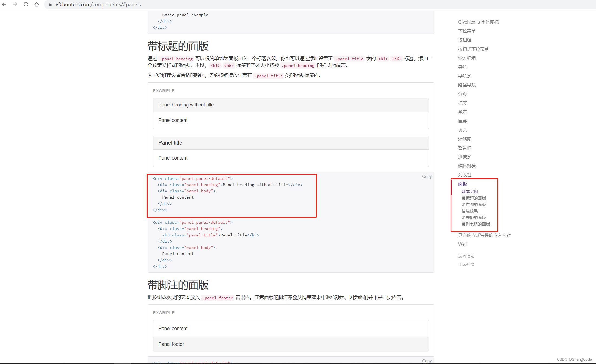596x364 pixels.
Task: Open 具有响应式特性的嵌入内容 sidebar link
Action: pos(484,235)
